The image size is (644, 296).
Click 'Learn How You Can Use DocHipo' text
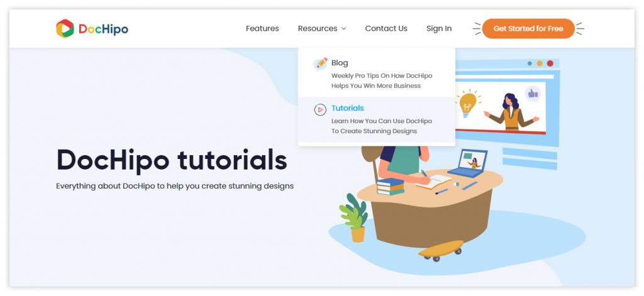coord(382,121)
